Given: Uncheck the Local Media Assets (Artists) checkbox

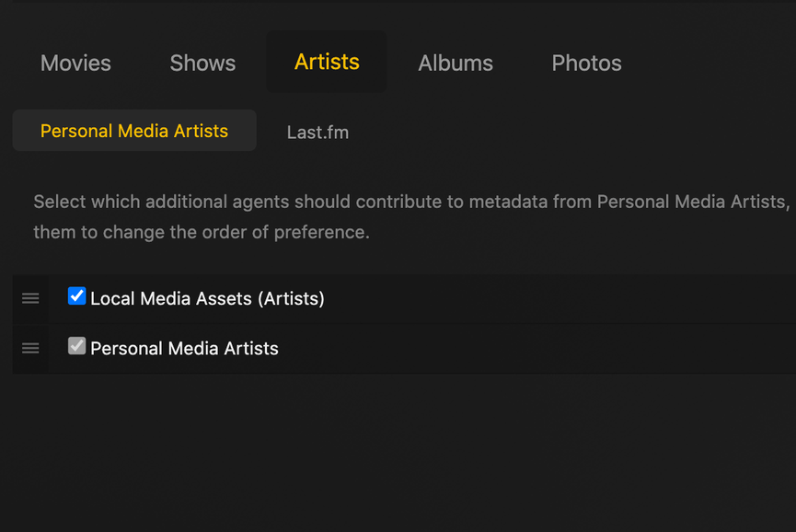Looking at the screenshot, I should [77, 296].
